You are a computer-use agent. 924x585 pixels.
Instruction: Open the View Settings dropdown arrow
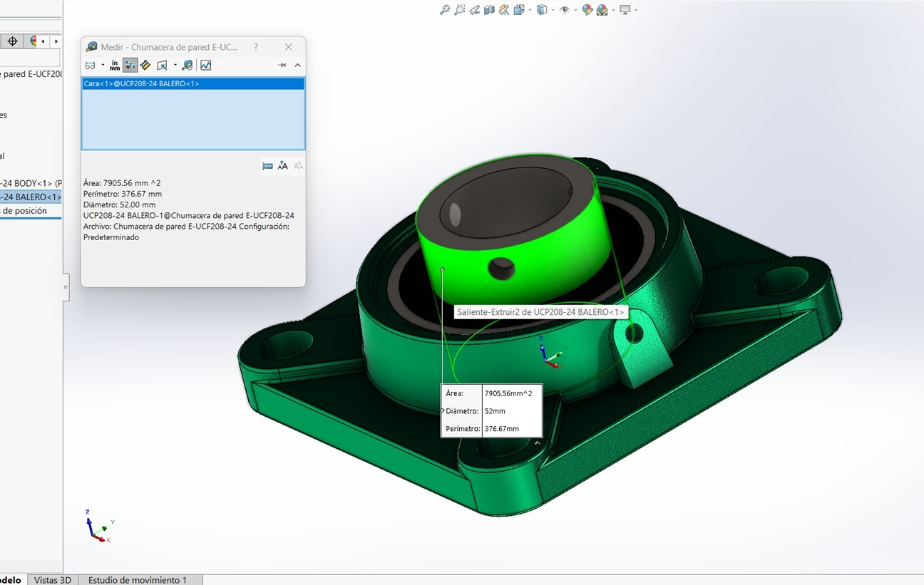[636, 10]
